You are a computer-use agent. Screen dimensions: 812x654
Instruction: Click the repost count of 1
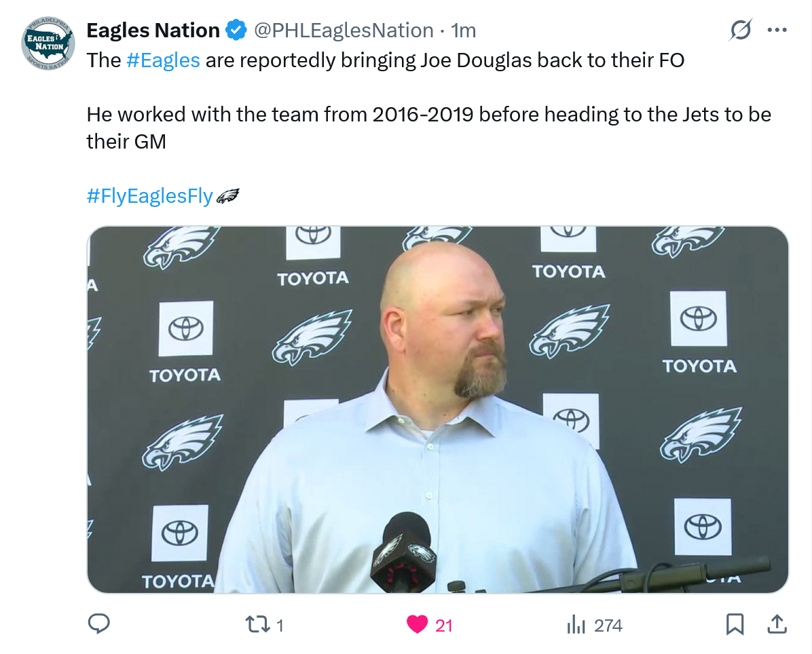click(x=280, y=626)
